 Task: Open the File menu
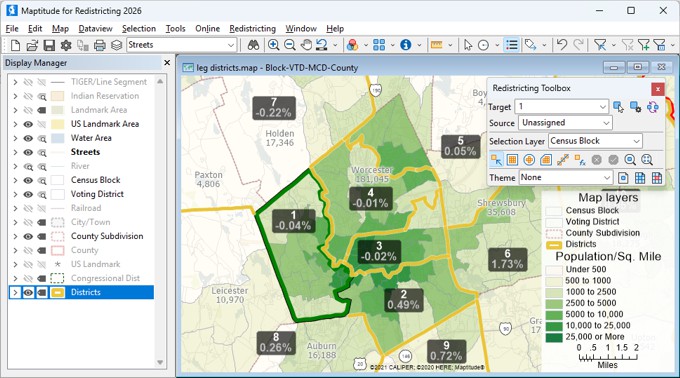[12, 29]
